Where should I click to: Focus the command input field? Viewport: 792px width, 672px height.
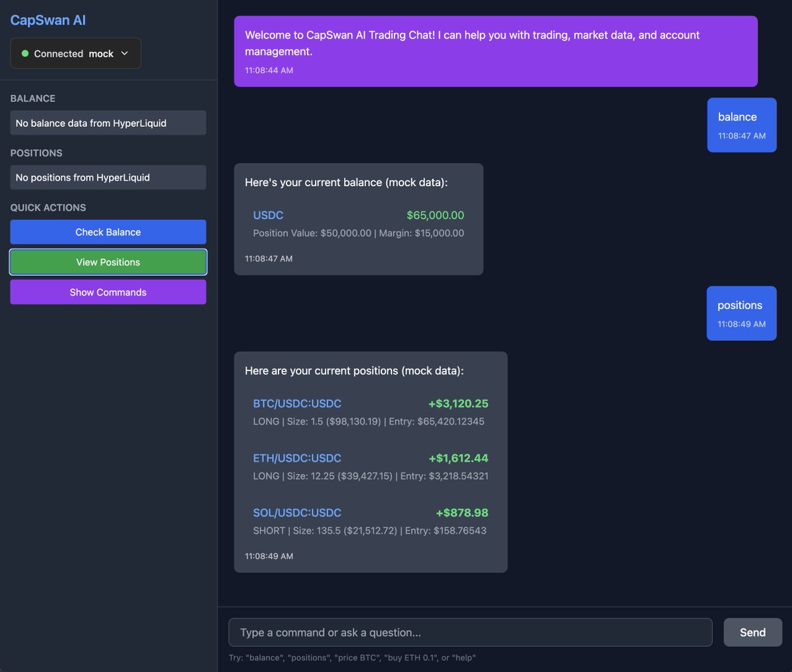pyautogui.click(x=470, y=632)
